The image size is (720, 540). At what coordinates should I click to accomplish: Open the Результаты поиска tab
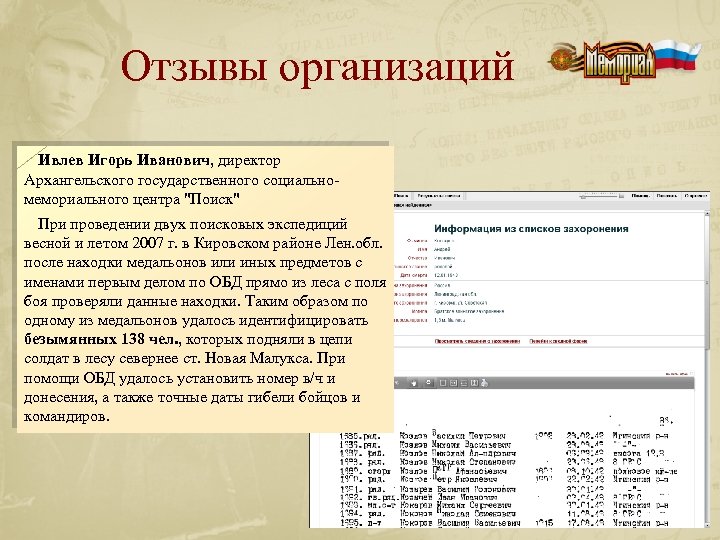tap(439, 196)
